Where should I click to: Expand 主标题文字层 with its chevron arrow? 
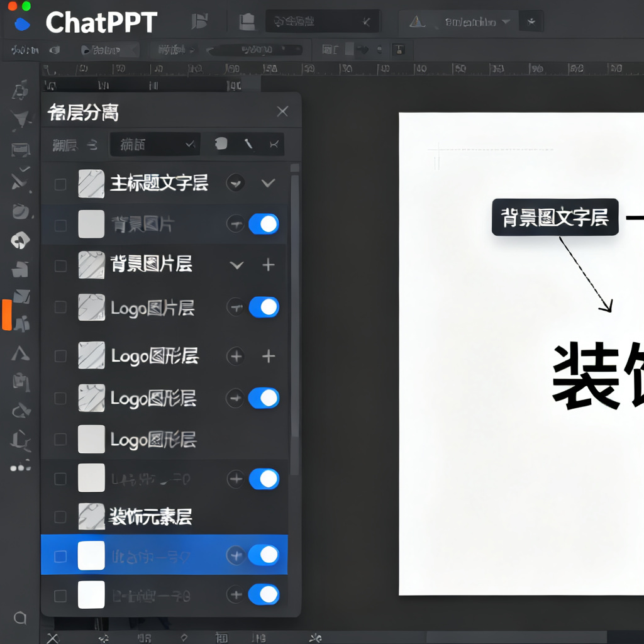pyautogui.click(x=268, y=183)
